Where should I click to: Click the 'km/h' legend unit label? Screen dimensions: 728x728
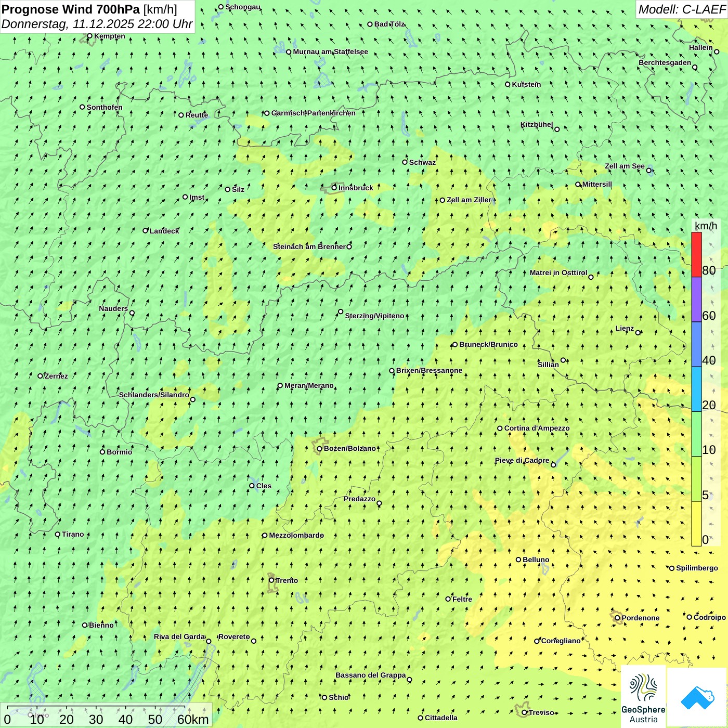click(x=706, y=226)
